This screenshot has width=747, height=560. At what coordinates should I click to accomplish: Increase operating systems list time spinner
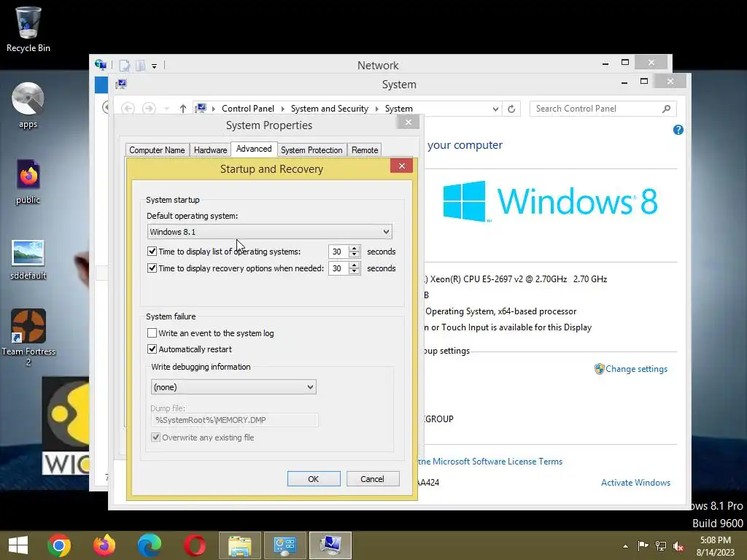coord(354,248)
